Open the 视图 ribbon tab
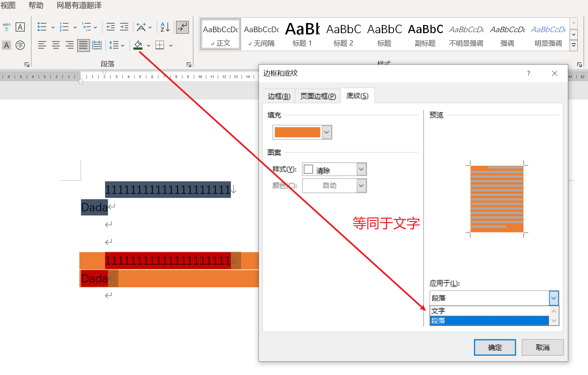The image size is (588, 375). (x=8, y=5)
